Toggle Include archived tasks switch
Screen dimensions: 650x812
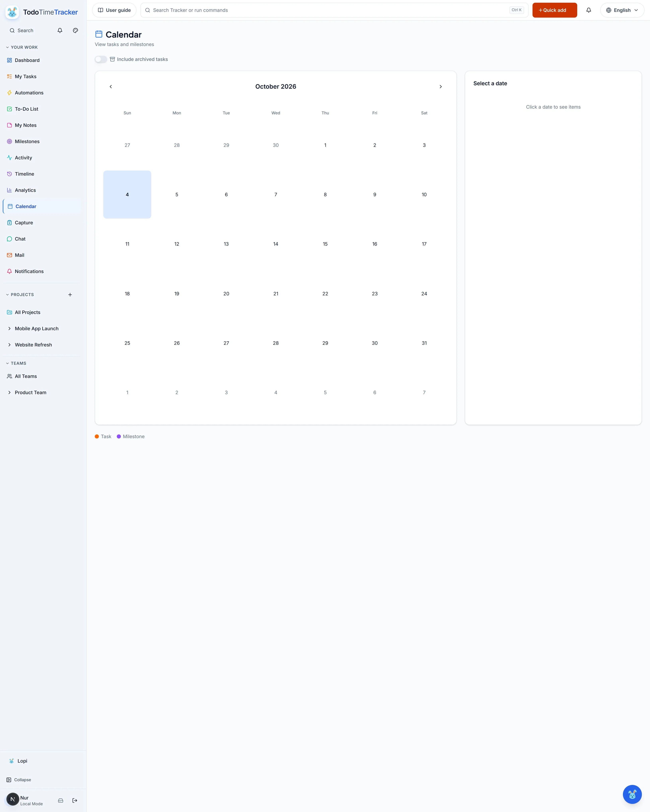click(x=101, y=59)
